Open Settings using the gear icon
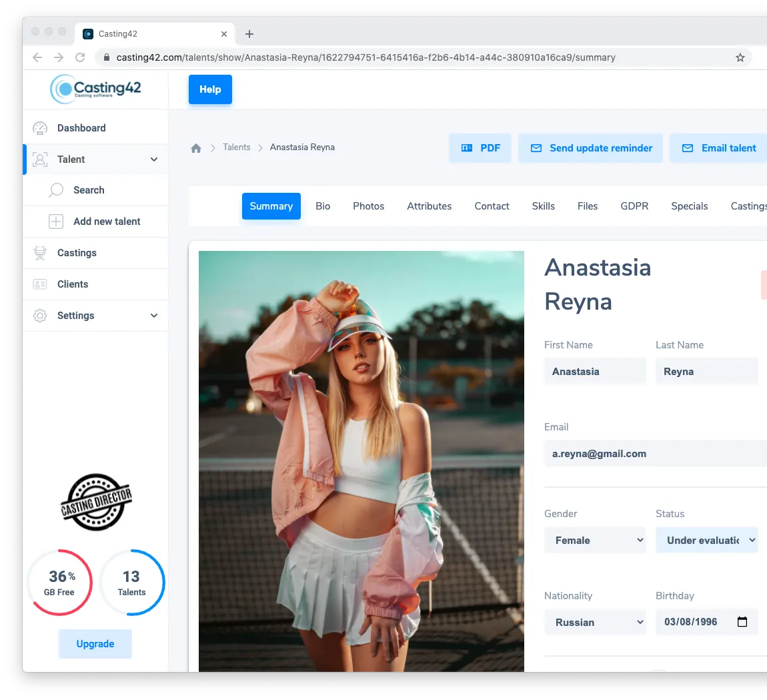 [41, 315]
